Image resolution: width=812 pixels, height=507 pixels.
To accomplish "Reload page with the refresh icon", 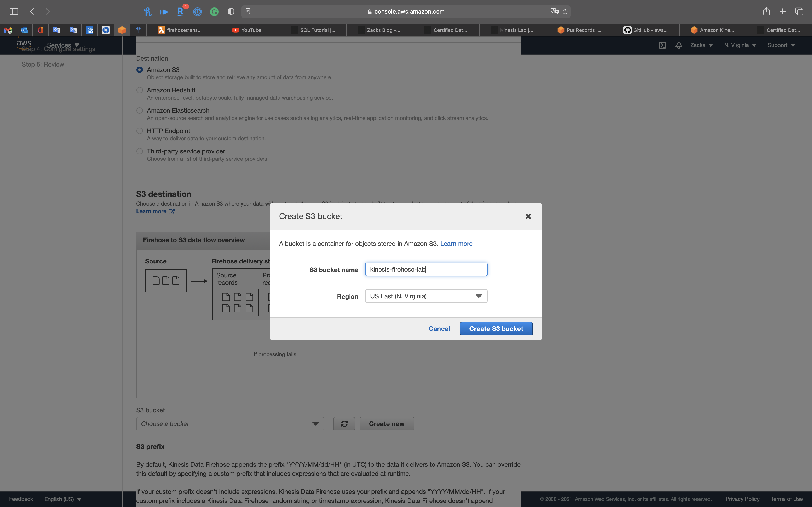I will click(565, 11).
